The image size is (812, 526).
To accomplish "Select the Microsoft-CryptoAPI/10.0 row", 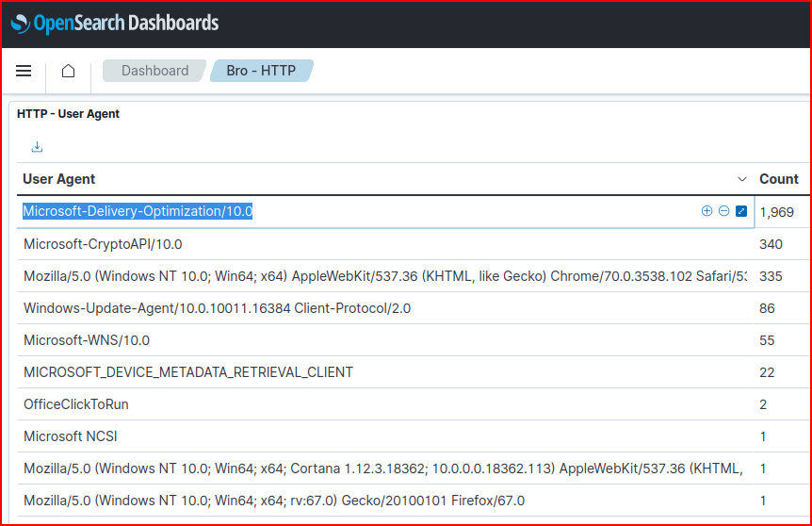I will click(103, 244).
